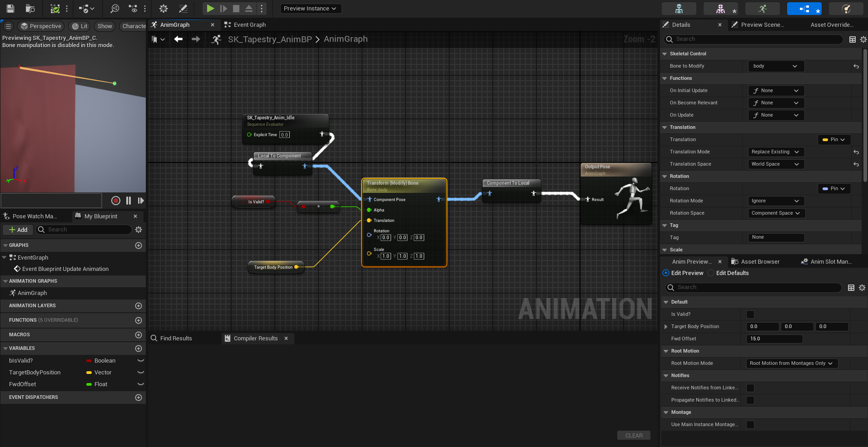Switch to Physics asset mode icon
This screenshot has width=868, height=447.
(846, 8)
